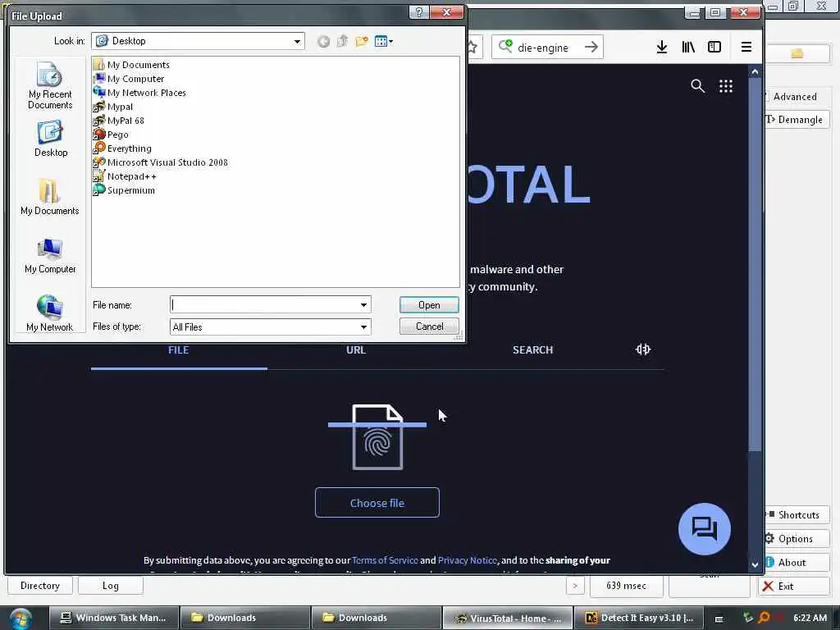Click the Exit button in Detect It Easy
The image size is (840, 630).
pos(794,586)
